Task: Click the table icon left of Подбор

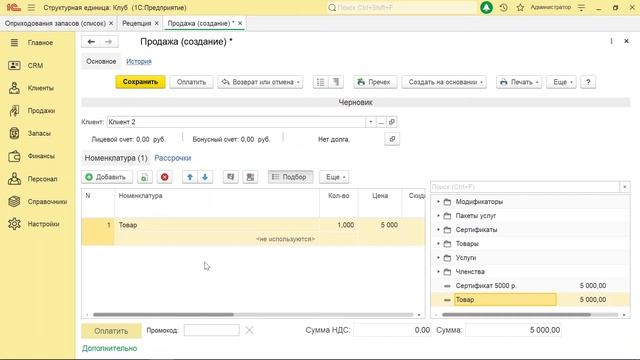Action: (250, 177)
